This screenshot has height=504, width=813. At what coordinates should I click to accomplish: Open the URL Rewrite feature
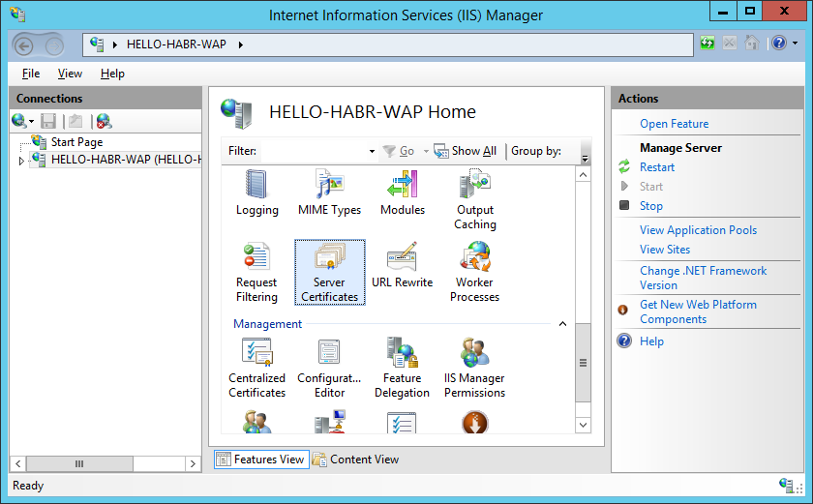pyautogui.click(x=403, y=265)
